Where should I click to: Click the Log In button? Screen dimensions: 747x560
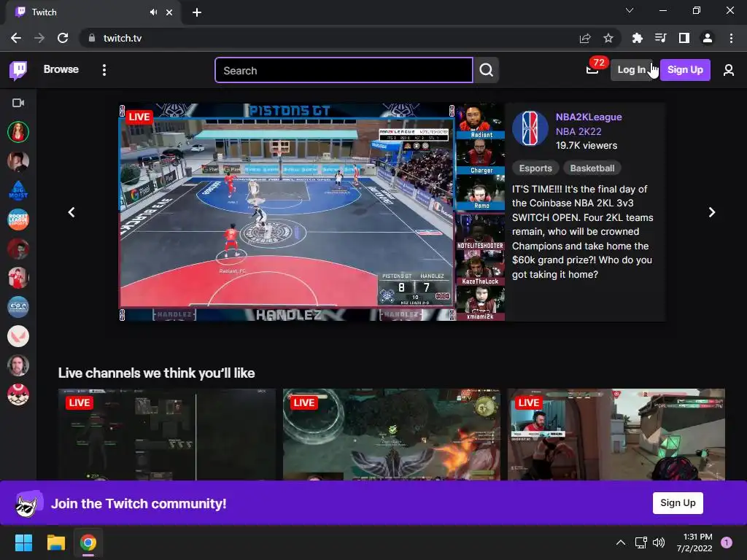pyautogui.click(x=631, y=70)
